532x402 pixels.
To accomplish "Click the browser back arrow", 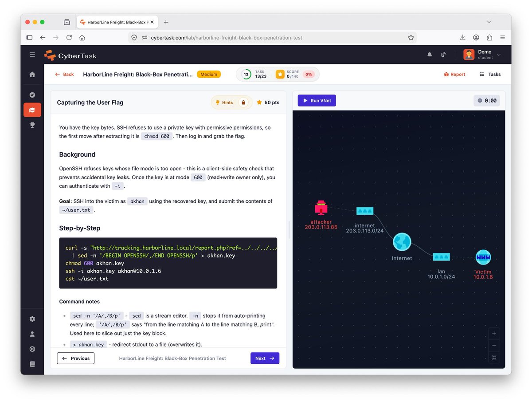I will tap(43, 38).
